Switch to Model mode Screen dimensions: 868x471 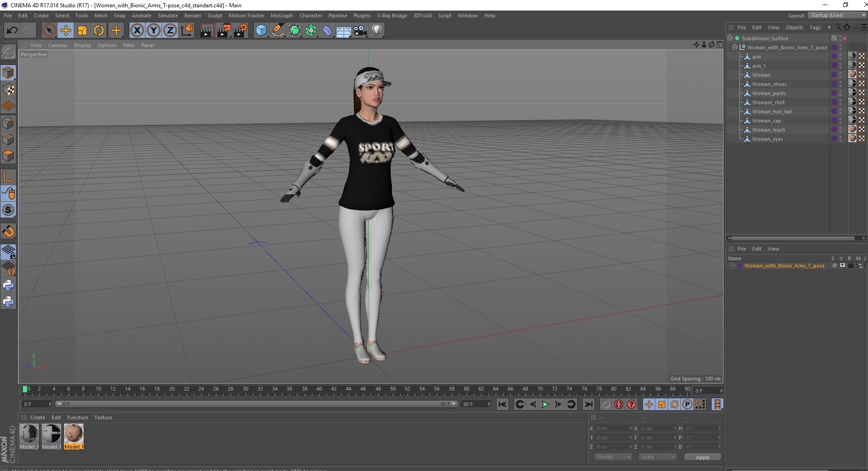pyautogui.click(x=8, y=73)
